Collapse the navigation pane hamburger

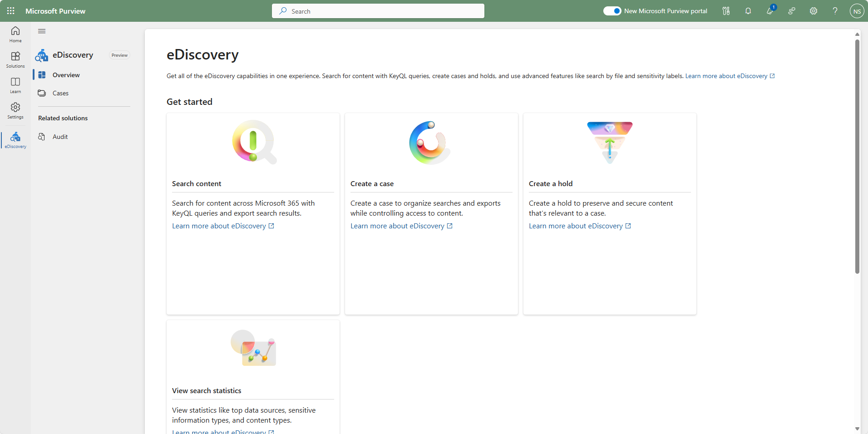(x=42, y=31)
